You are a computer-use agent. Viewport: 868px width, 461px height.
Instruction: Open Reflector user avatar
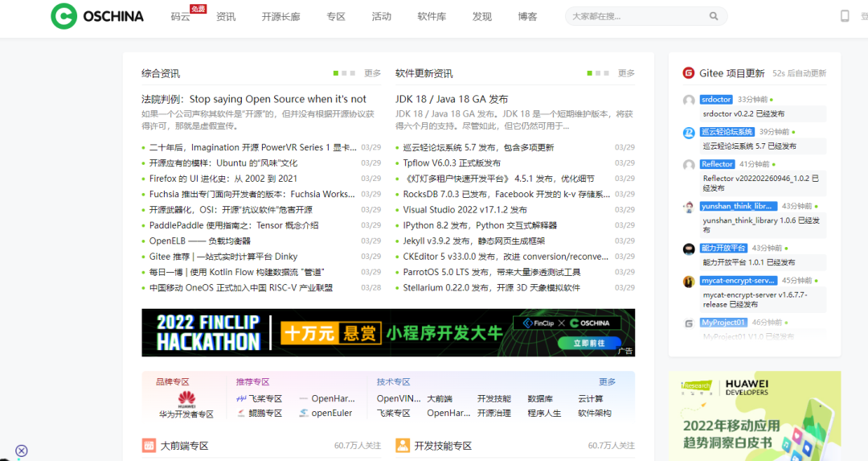coord(689,165)
